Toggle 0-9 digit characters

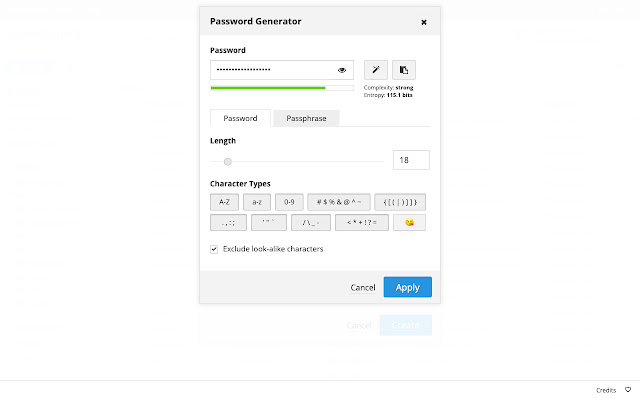289,202
